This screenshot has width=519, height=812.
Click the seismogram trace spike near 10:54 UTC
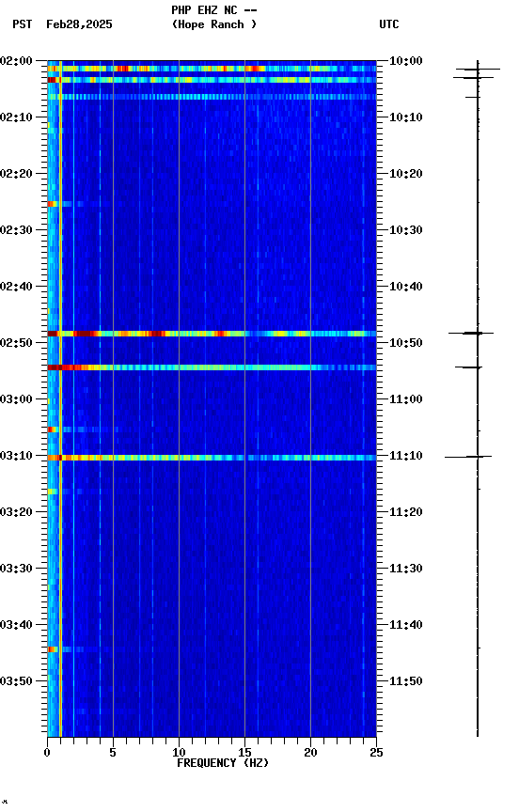click(469, 367)
